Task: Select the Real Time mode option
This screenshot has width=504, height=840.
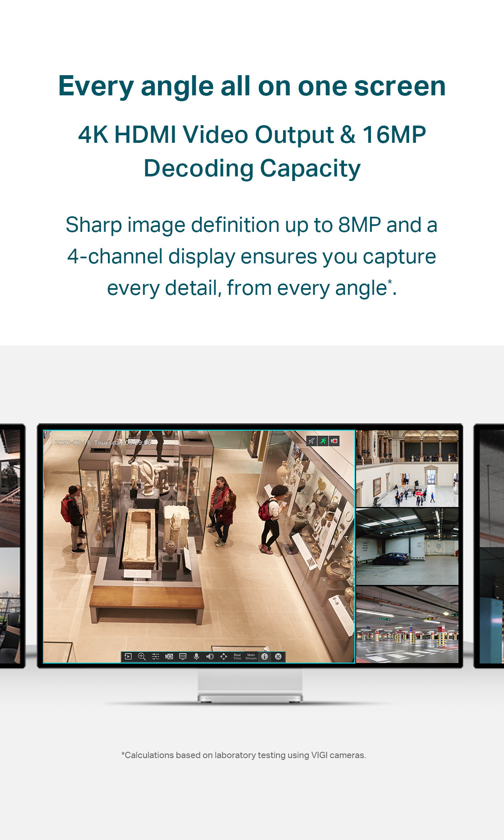Action: point(237,656)
